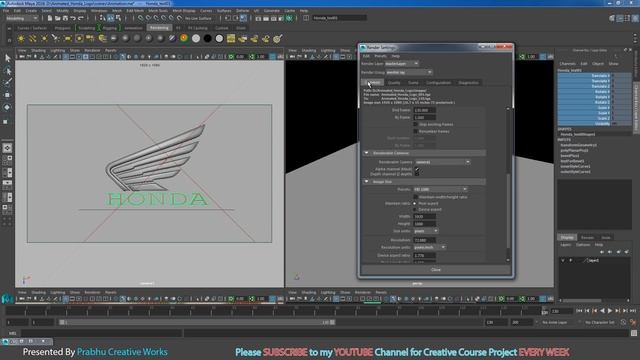
Task: Select the Move tool in the toolbox
Action: tap(7, 95)
